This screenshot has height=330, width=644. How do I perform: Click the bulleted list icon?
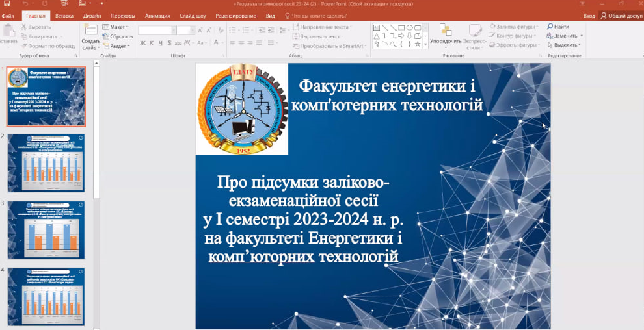tap(234, 30)
